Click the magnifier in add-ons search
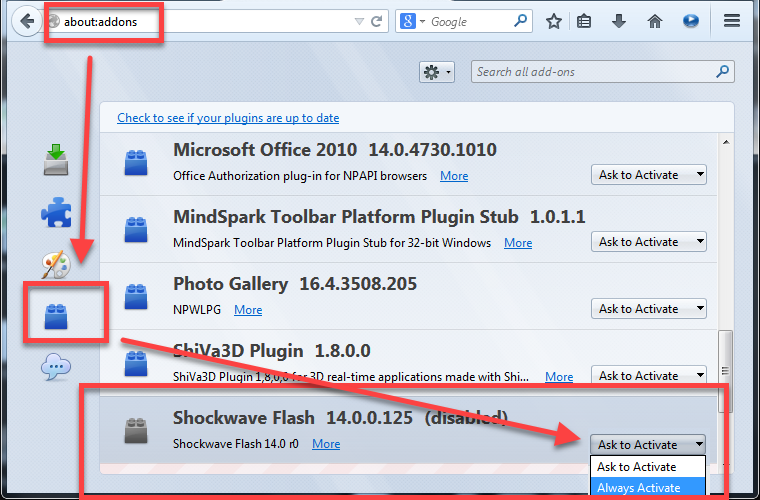 (x=722, y=72)
